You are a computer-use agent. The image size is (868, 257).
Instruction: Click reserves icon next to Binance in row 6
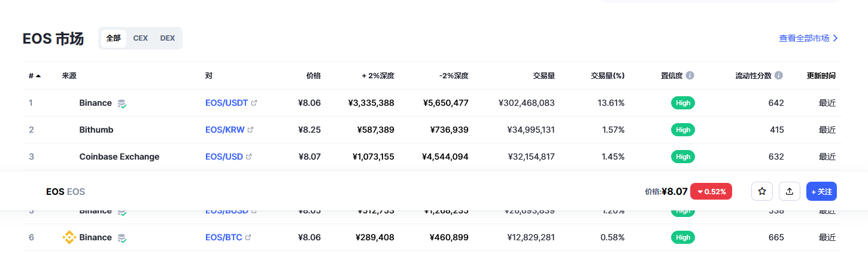[x=122, y=238]
